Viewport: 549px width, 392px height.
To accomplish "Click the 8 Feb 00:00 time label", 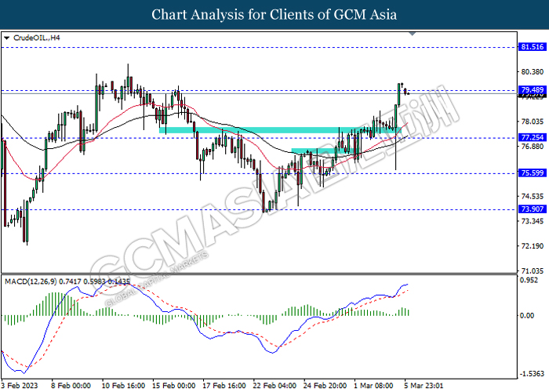I will click(x=71, y=386).
